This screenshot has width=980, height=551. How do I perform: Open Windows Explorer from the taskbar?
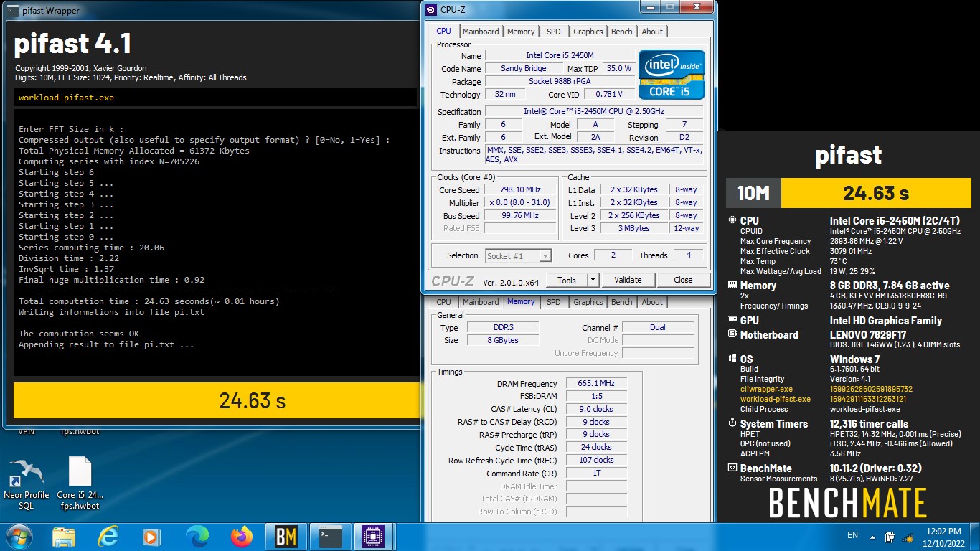pyautogui.click(x=65, y=537)
